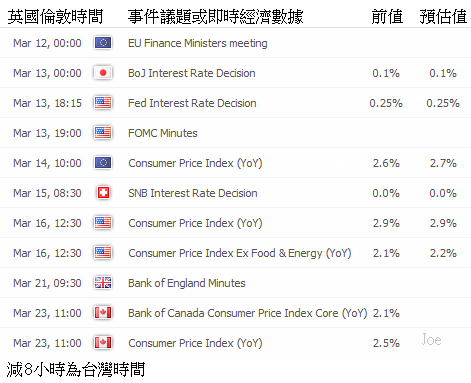The height and width of the screenshot is (383, 471).
Task: Click the 預估值 column header
Action: tap(443, 16)
